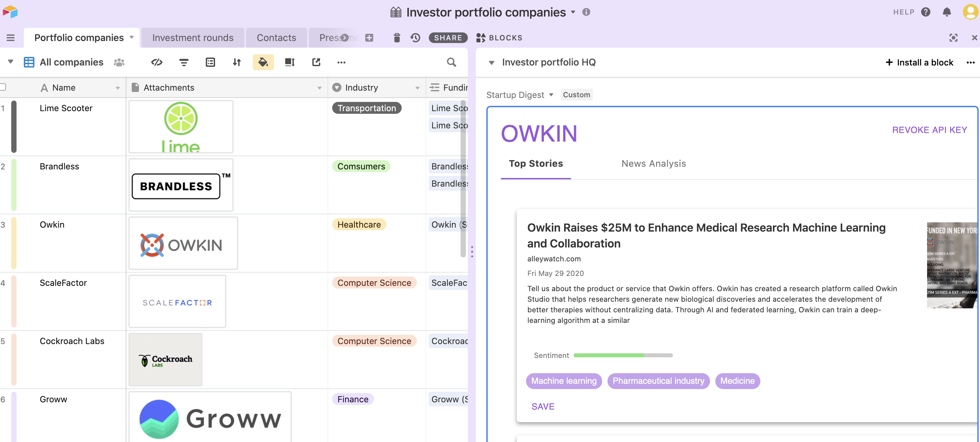Click the REVOKE API KEY link
Viewport: 980px width, 442px height.
929,130
